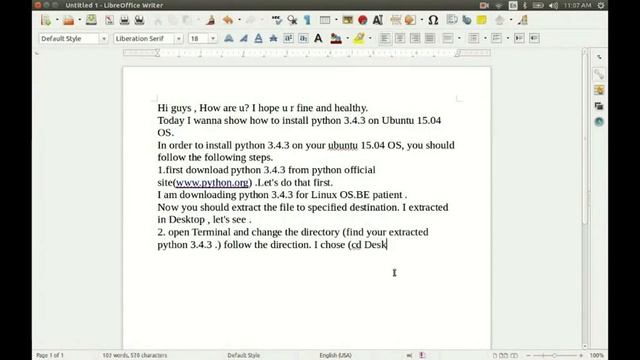Click the Insert Field icon
The image size is (640, 360).
410,20
